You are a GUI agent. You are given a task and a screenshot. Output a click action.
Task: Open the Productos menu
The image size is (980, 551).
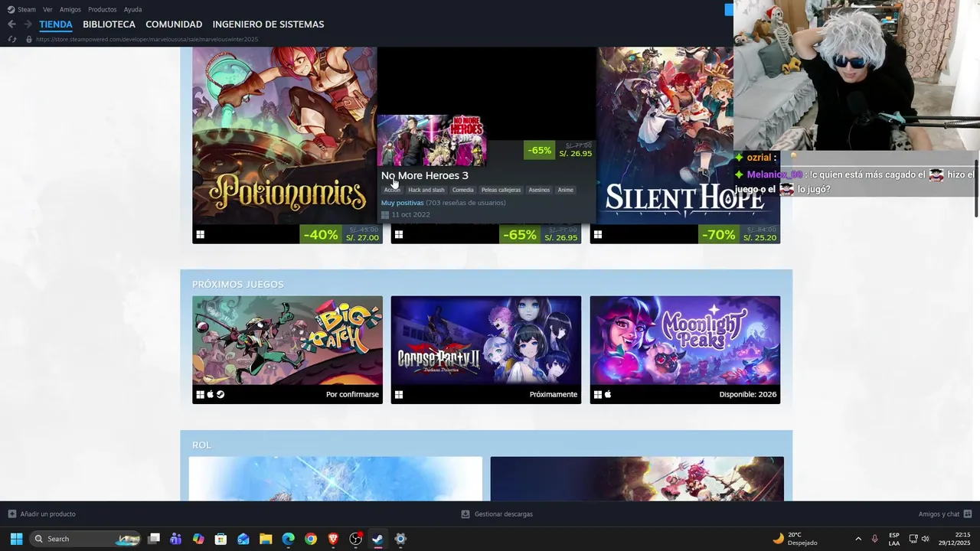pos(103,9)
